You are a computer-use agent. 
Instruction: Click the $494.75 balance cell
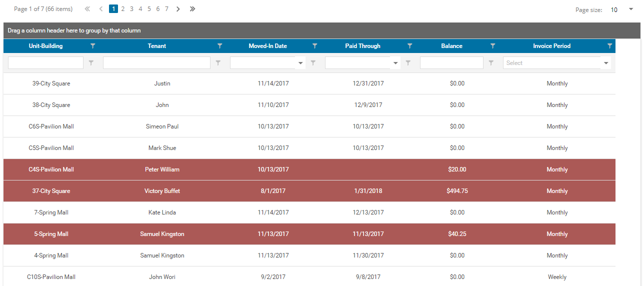tap(457, 191)
